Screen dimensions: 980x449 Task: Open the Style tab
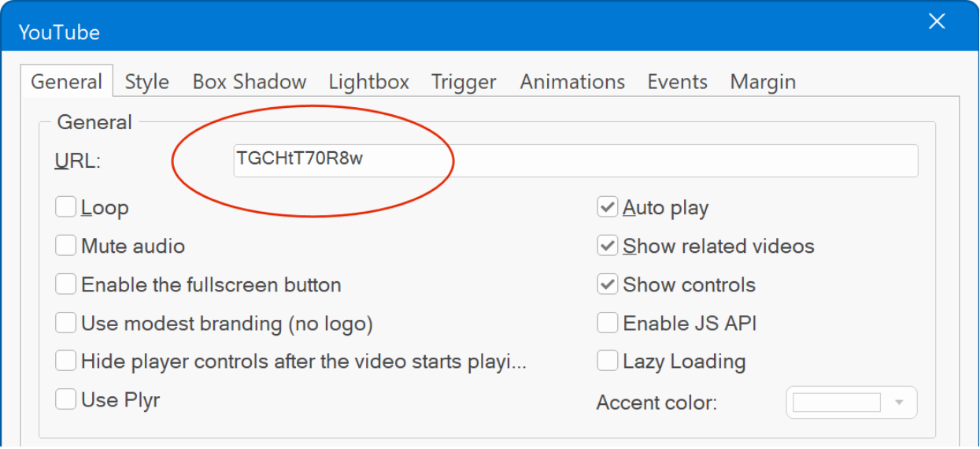click(x=147, y=82)
